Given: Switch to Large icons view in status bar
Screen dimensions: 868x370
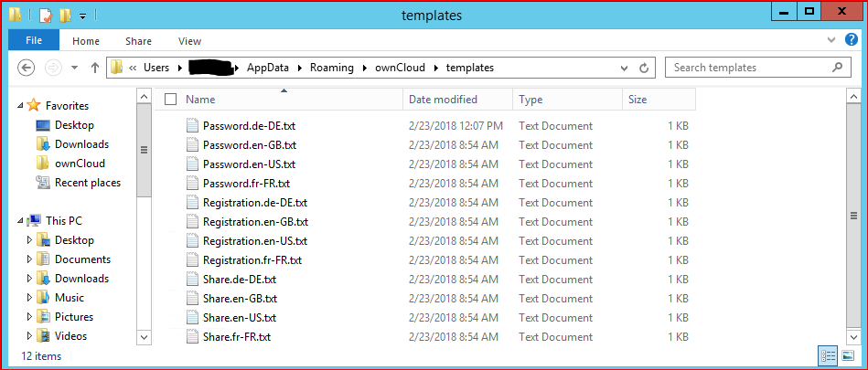Looking at the screenshot, I should 848,355.
